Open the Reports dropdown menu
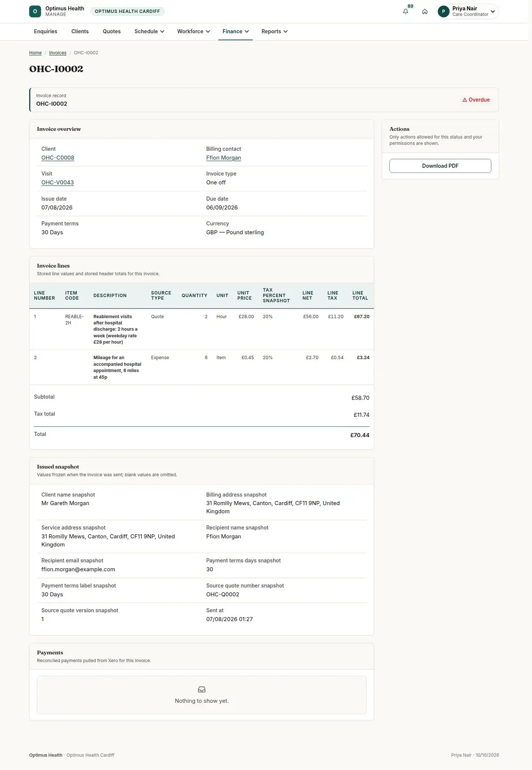 pyautogui.click(x=274, y=31)
